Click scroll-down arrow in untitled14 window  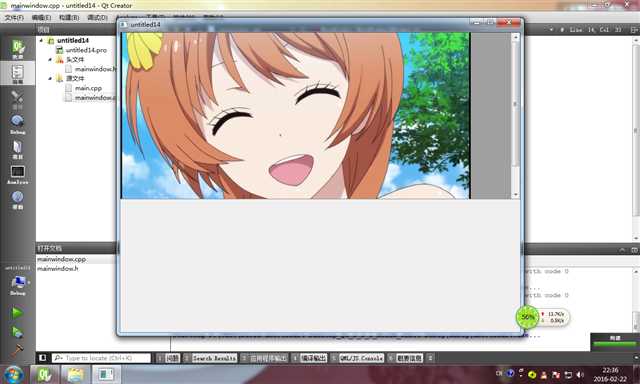pyautogui.click(x=516, y=195)
